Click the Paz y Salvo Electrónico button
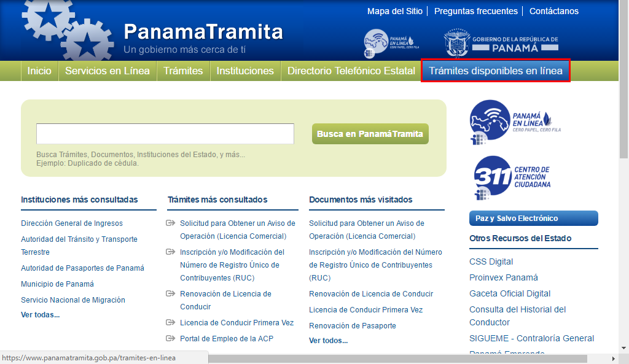 tap(534, 218)
